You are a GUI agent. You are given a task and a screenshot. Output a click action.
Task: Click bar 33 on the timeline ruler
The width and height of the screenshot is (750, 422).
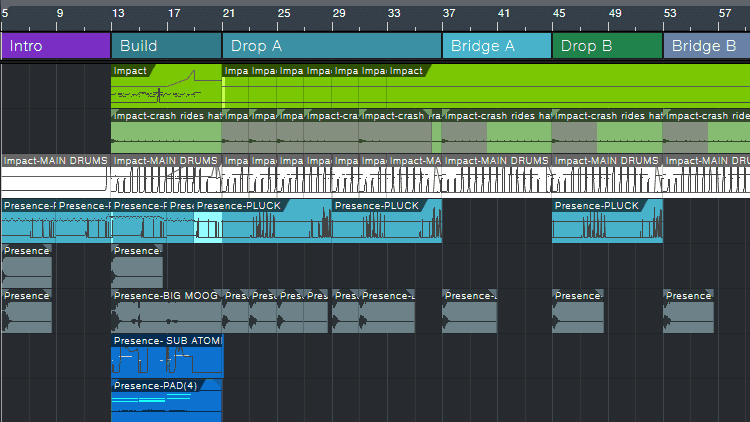pyautogui.click(x=394, y=13)
